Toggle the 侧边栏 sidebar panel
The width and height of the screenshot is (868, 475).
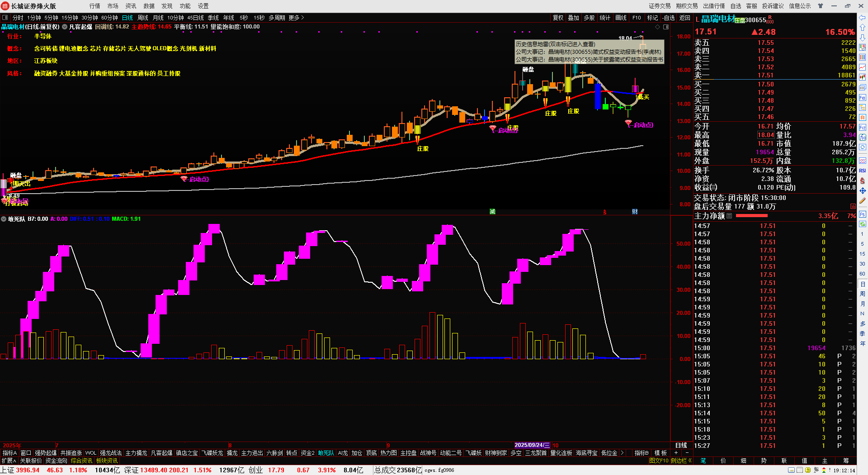[x=681, y=461]
